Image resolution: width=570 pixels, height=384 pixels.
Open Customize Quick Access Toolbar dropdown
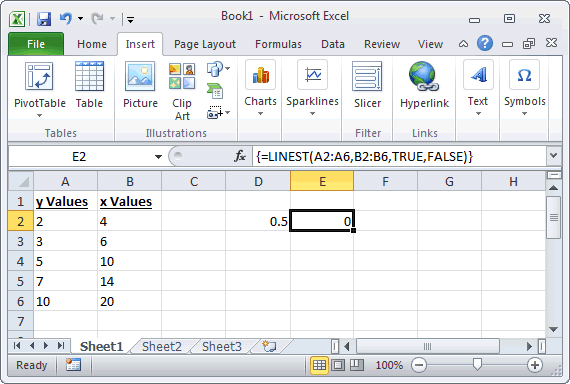(131, 20)
